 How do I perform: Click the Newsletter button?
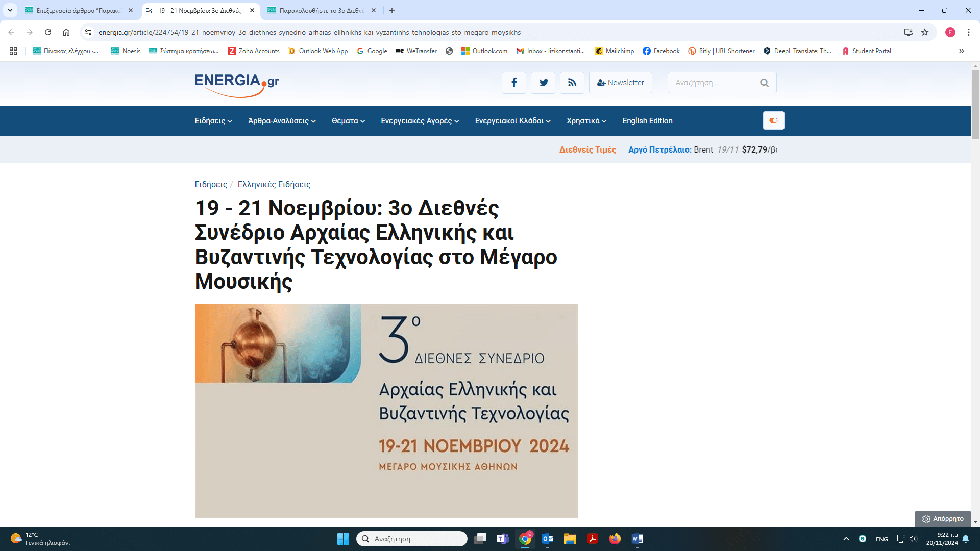coord(620,83)
